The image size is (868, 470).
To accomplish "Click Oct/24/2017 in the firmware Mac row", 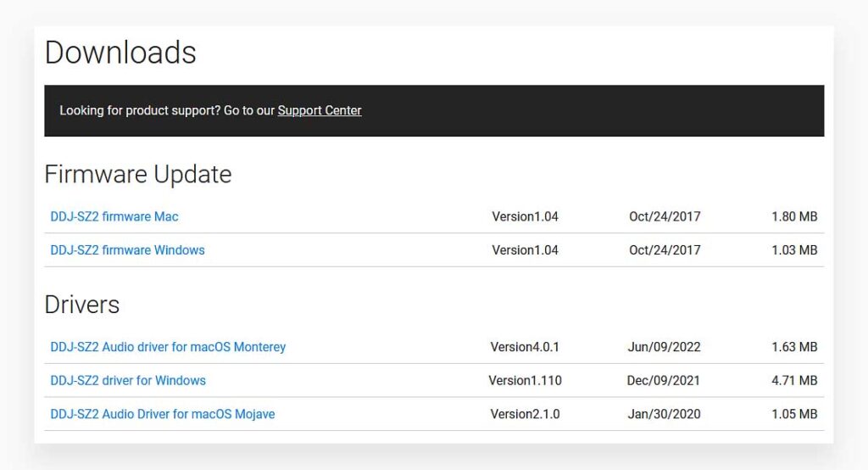I will (x=665, y=216).
